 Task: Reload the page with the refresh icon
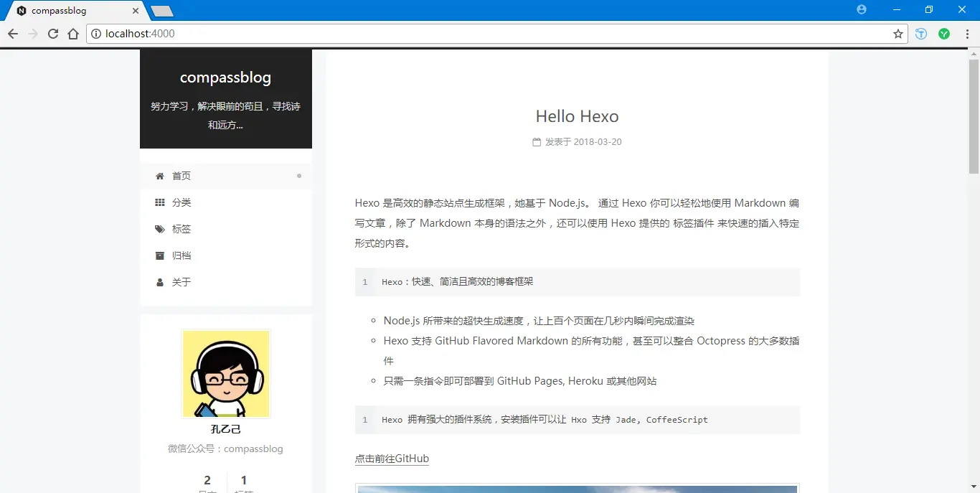coord(53,34)
